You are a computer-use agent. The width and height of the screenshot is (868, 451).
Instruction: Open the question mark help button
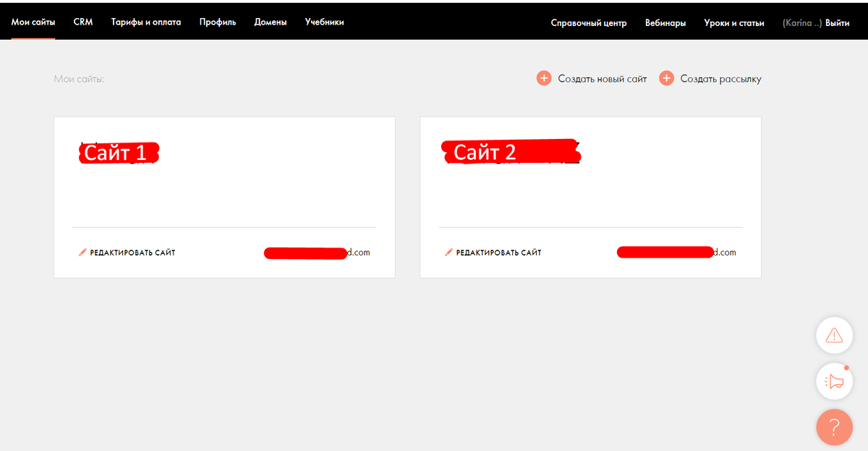(x=834, y=427)
